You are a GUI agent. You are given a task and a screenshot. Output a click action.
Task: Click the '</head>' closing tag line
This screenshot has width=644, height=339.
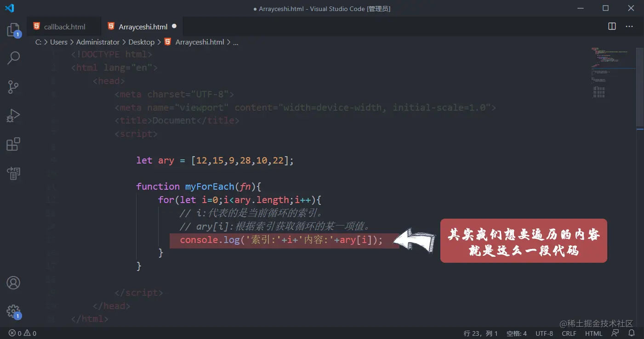coord(112,306)
